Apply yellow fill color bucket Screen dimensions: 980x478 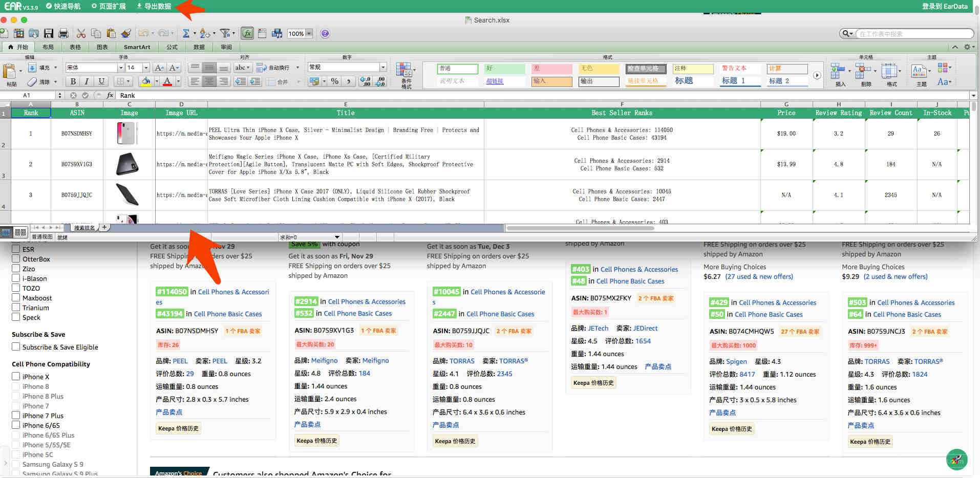click(146, 81)
